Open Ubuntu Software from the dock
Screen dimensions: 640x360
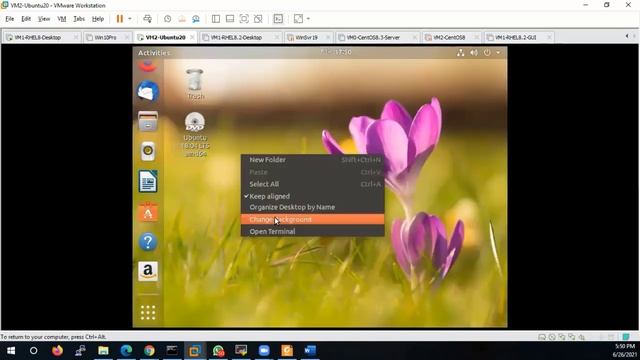[x=148, y=211]
